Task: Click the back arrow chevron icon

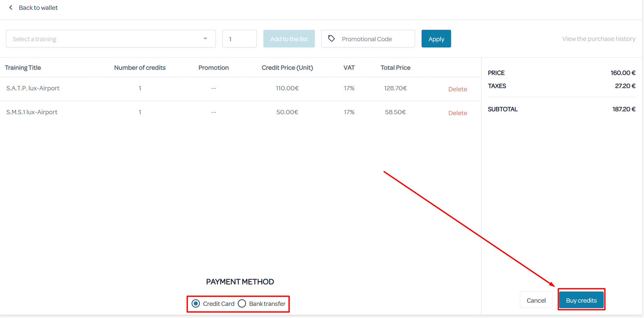Action: 11,8
